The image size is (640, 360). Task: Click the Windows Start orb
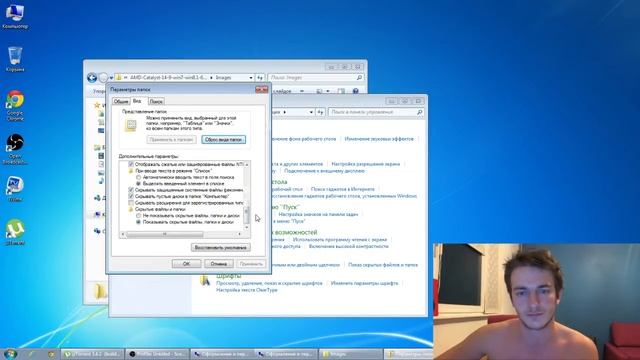click(10, 354)
